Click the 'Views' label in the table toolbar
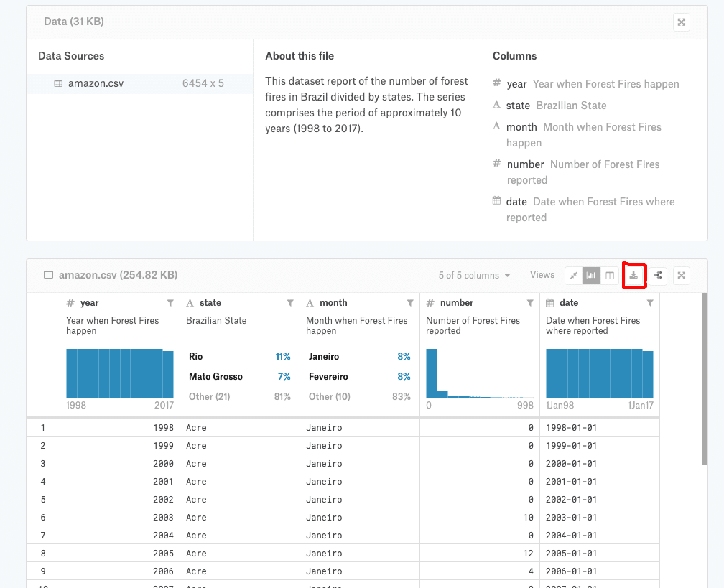Viewport: 724px width, 588px height. click(542, 274)
